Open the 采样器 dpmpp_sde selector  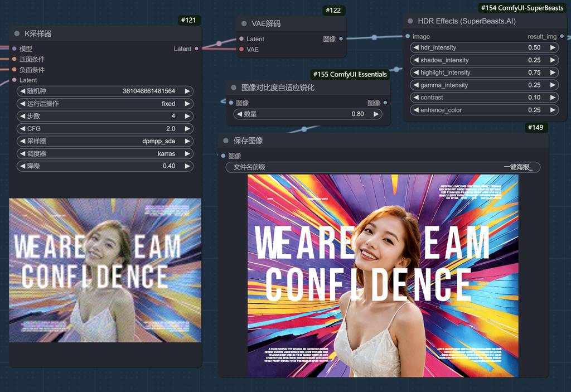click(105, 141)
